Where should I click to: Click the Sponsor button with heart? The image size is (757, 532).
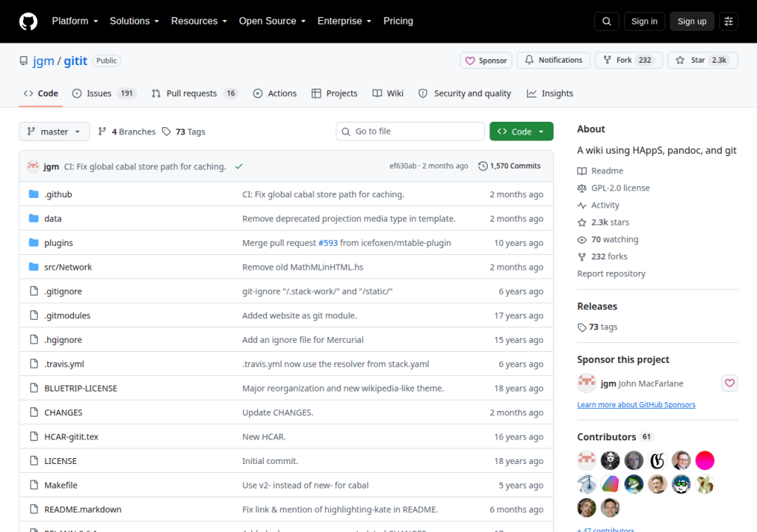point(486,61)
